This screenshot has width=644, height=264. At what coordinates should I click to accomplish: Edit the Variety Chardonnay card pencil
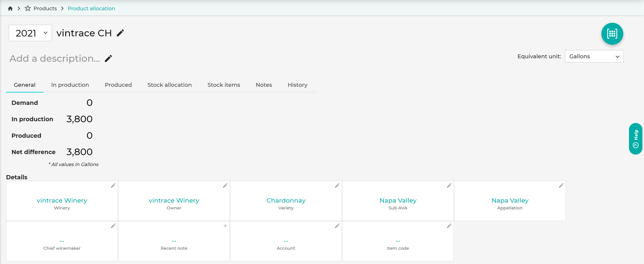337,185
